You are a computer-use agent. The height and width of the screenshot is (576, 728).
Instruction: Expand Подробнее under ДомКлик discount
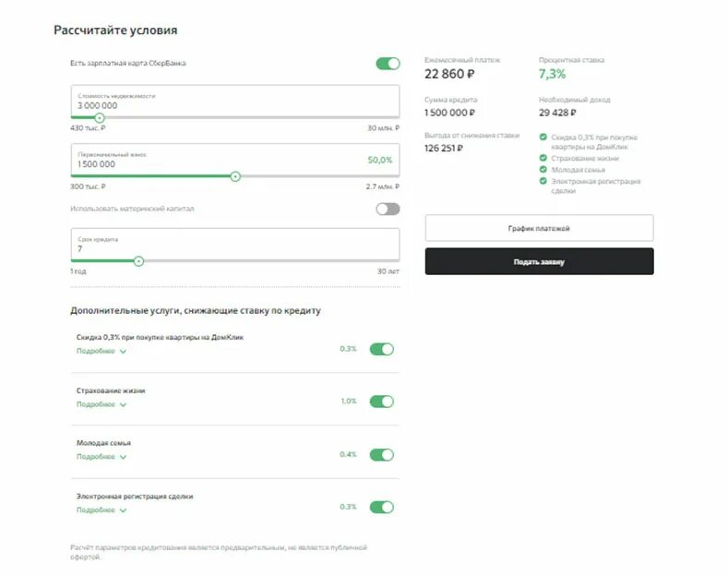click(x=101, y=351)
